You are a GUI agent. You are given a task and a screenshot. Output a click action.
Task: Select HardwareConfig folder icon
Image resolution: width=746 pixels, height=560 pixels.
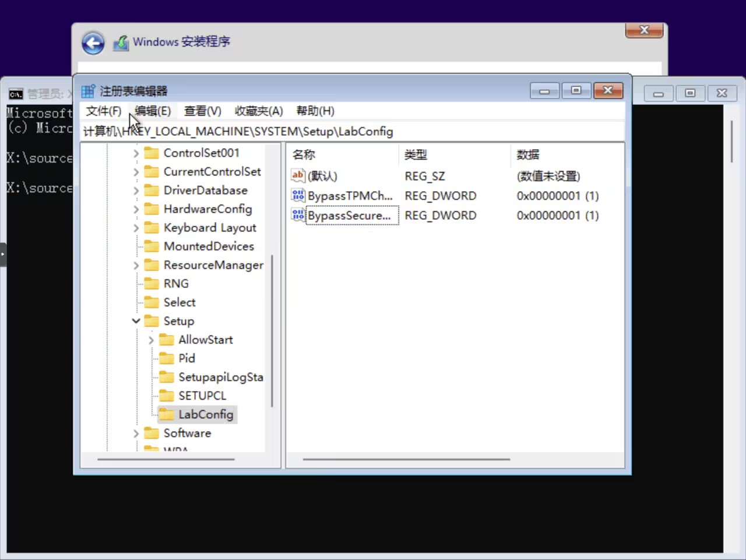pos(152,209)
